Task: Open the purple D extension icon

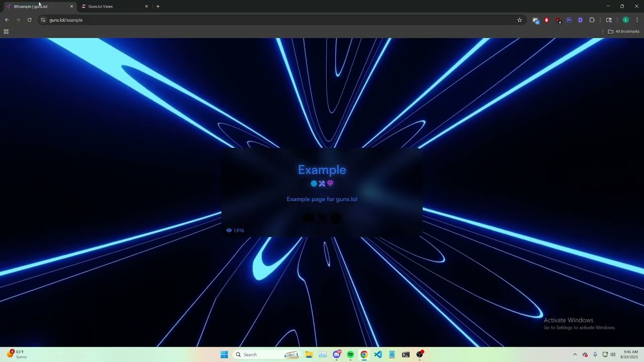Action: coord(580,20)
